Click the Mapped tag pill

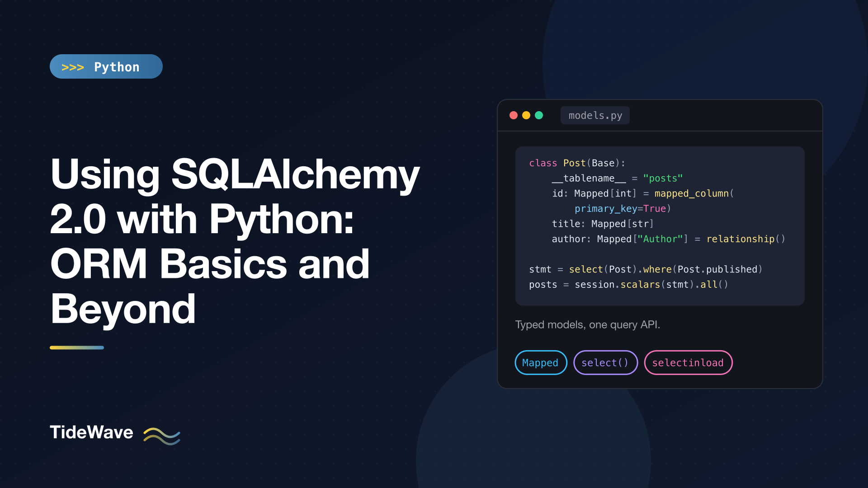click(541, 362)
